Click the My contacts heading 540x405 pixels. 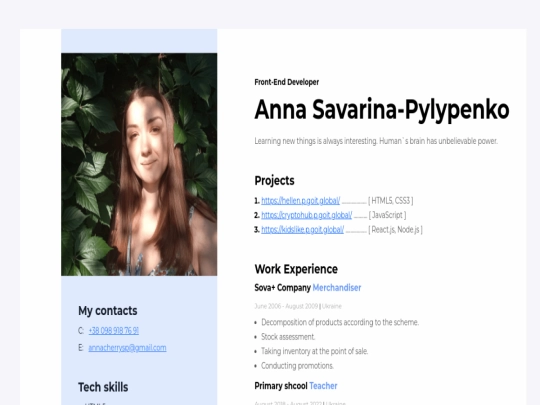[x=107, y=311]
